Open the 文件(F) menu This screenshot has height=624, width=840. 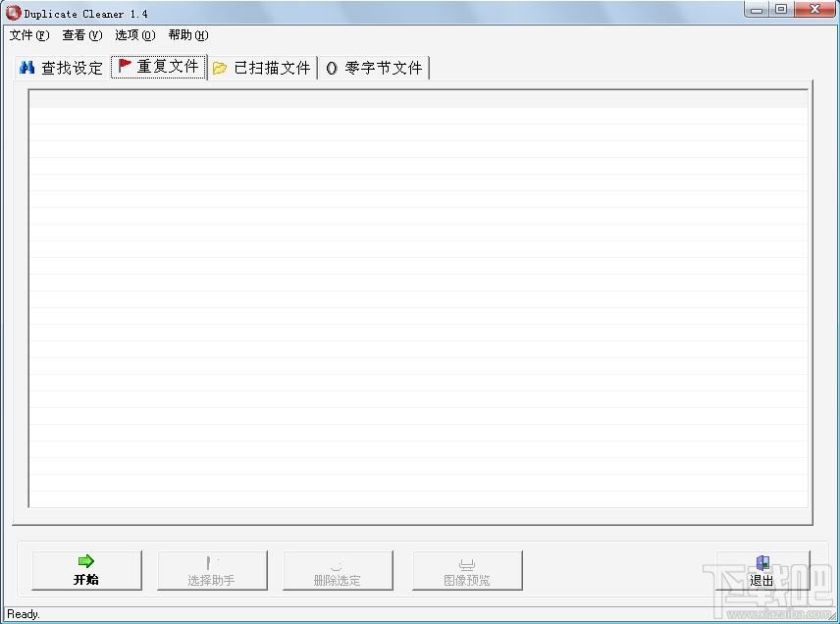pos(29,35)
